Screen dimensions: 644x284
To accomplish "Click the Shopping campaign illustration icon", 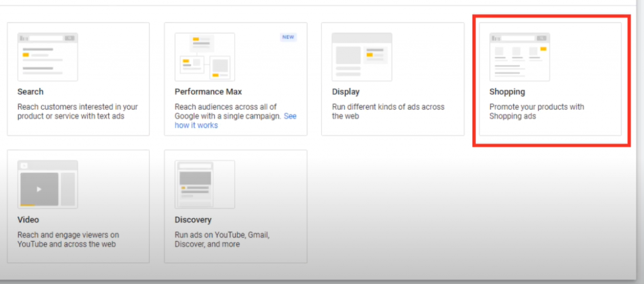I will click(x=519, y=57).
